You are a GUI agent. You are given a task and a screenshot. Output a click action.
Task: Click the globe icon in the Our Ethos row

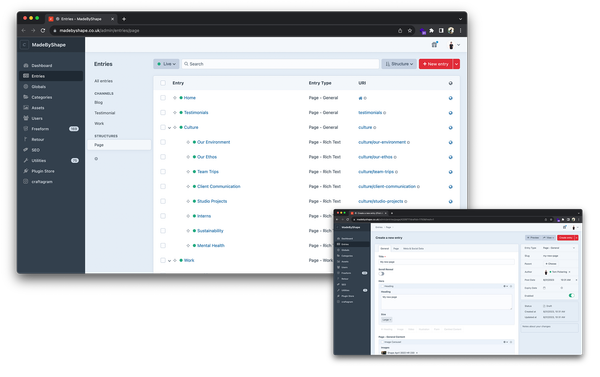pyautogui.click(x=450, y=157)
